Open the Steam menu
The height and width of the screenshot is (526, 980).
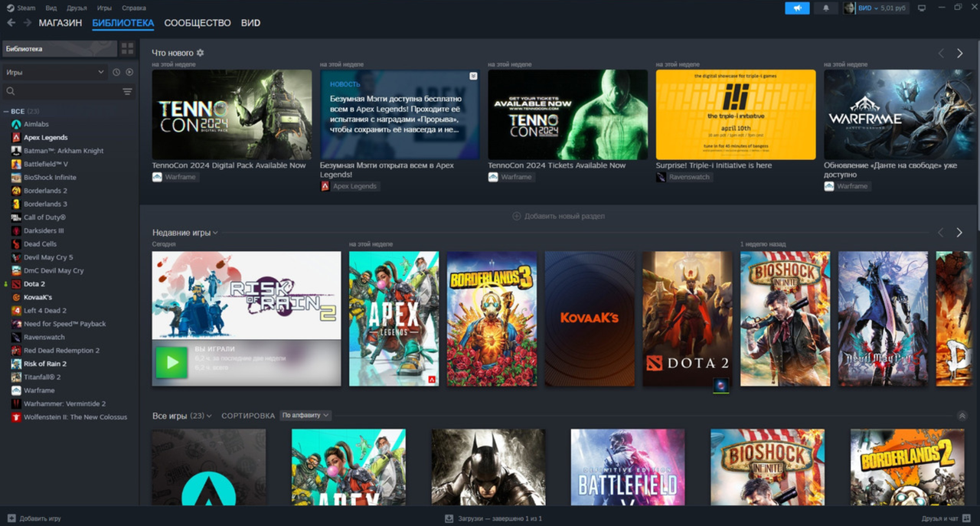click(21, 8)
